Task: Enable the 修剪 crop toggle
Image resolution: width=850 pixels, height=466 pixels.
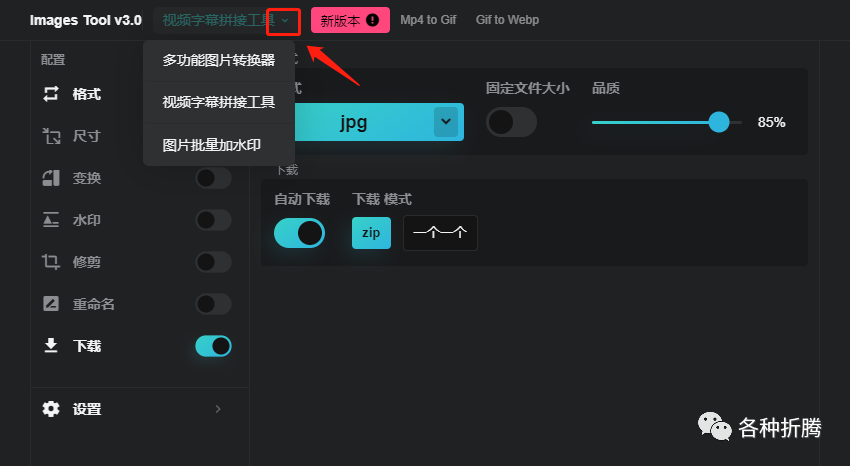Action: [213, 262]
